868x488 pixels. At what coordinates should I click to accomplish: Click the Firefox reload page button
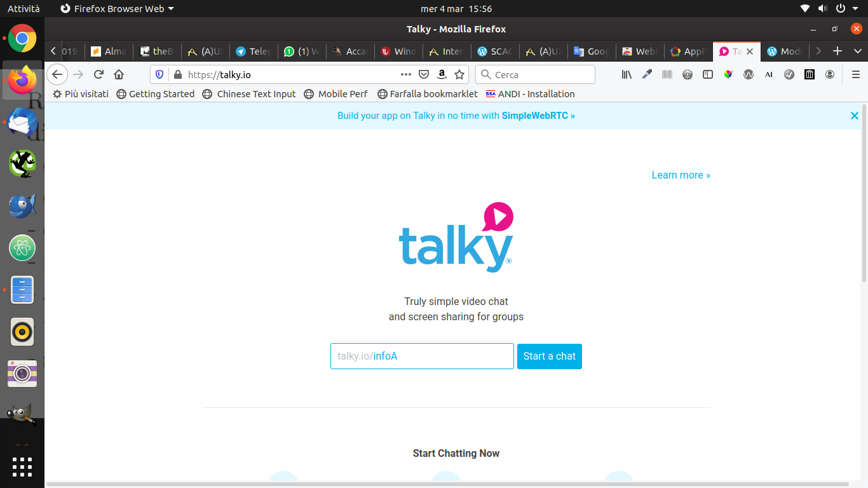(98, 74)
